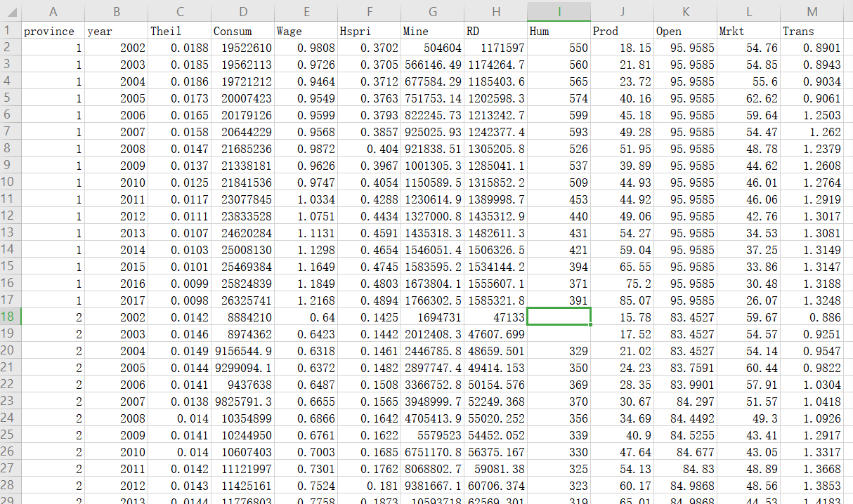This screenshot has width=853, height=504.
Task: Select cell containing 1171597
Action: point(496,48)
